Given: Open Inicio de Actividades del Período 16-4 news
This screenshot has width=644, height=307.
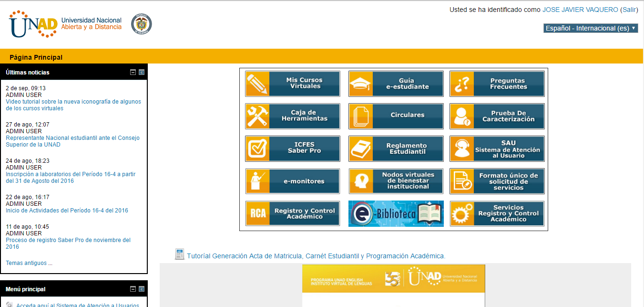Looking at the screenshot, I should [x=67, y=211].
